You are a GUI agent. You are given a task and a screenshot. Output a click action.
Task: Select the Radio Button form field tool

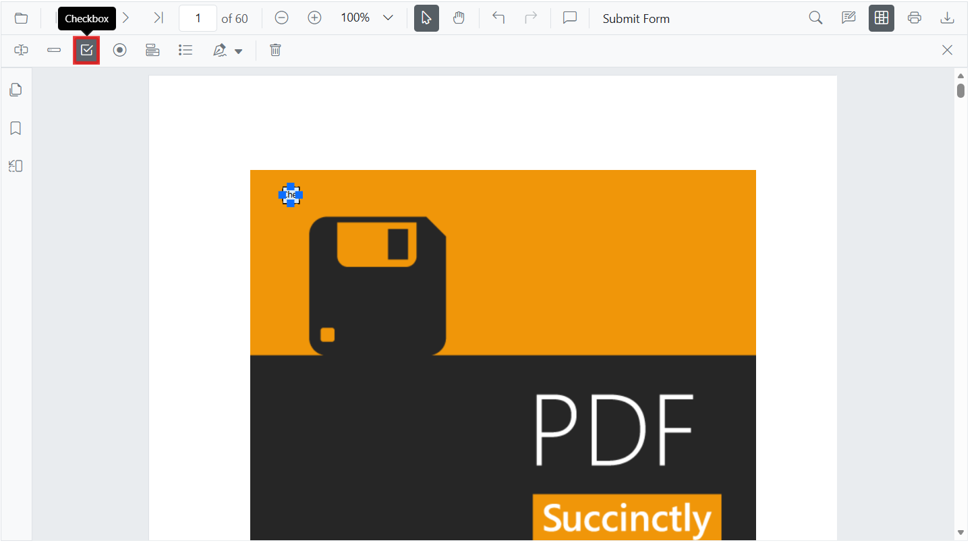tap(119, 51)
